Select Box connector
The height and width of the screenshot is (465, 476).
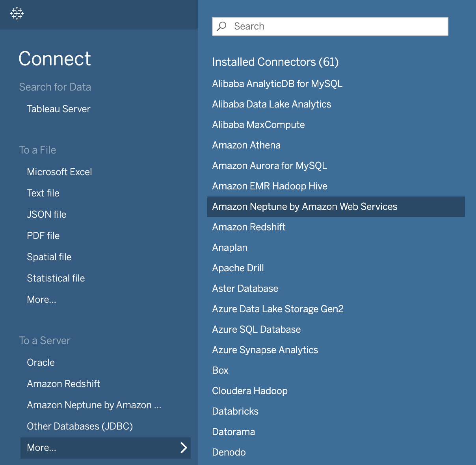click(220, 371)
